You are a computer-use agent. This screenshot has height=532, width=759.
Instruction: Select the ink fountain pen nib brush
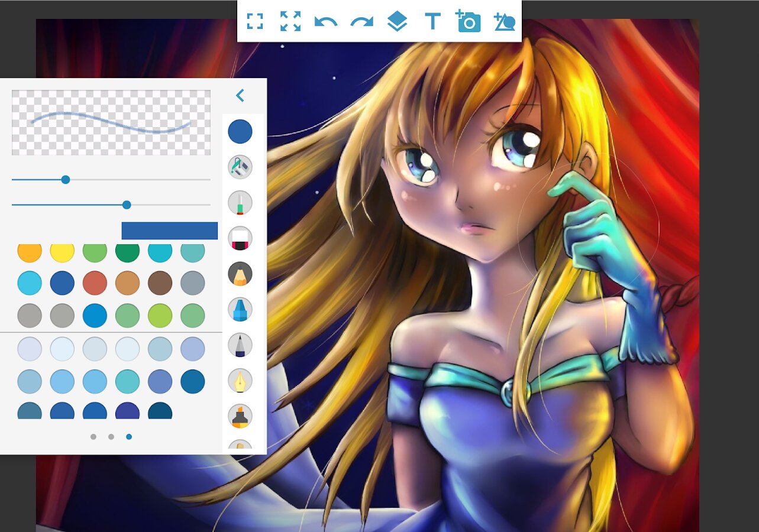pos(240,380)
